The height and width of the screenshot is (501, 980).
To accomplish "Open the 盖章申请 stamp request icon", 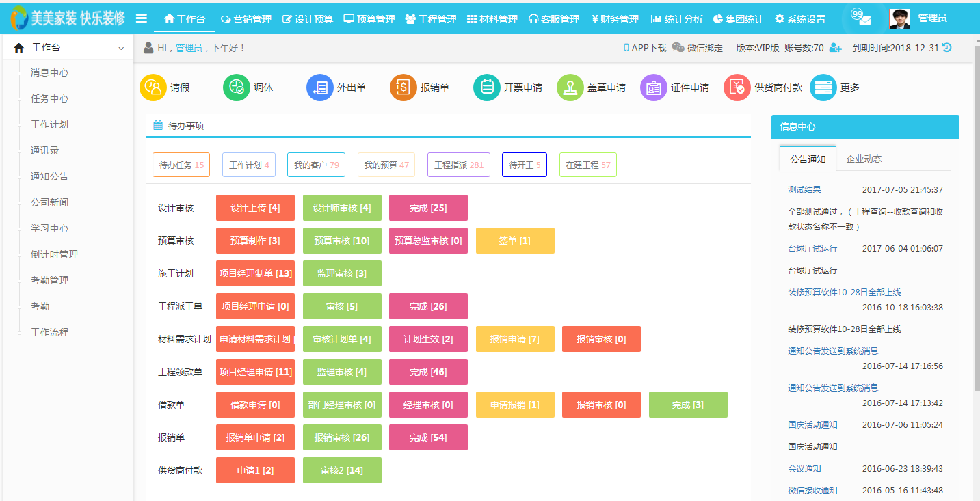I will (x=570, y=87).
